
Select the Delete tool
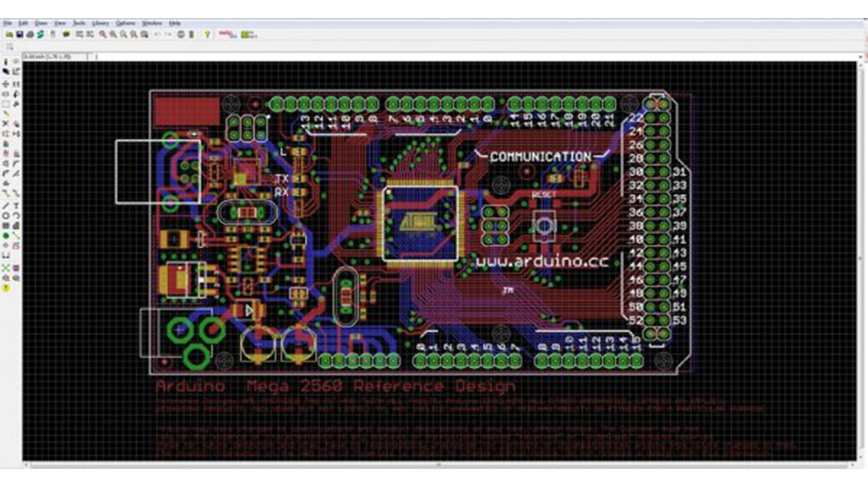(x=6, y=124)
